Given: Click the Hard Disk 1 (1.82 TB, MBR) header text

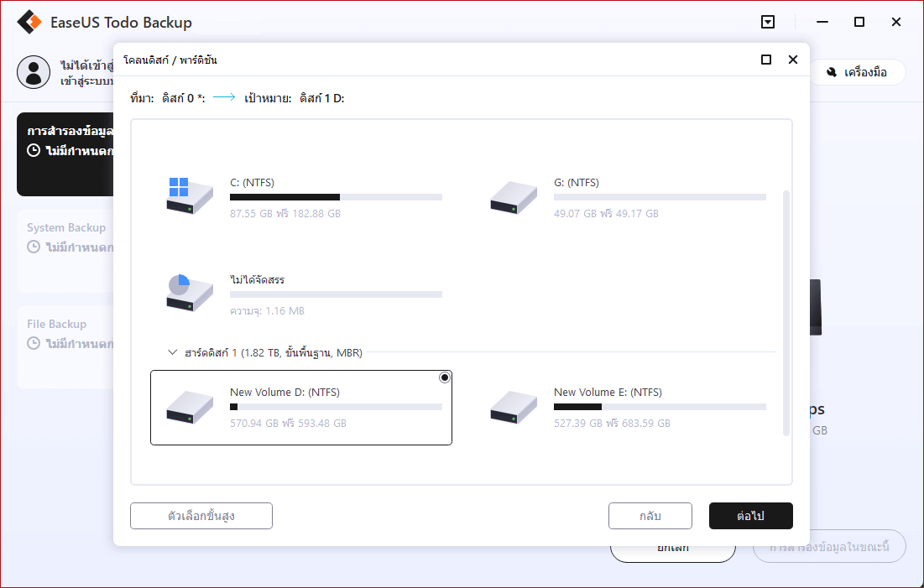Looking at the screenshot, I should tap(274, 352).
